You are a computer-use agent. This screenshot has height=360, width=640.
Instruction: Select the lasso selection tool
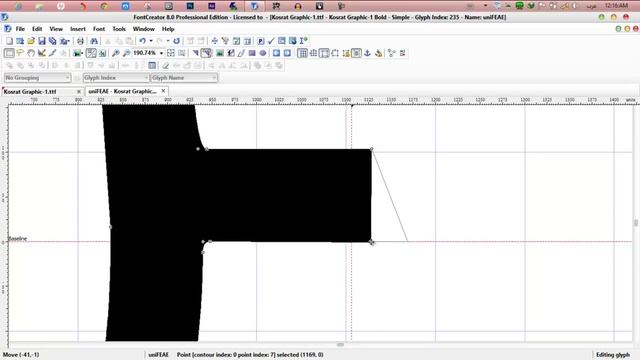20,53
